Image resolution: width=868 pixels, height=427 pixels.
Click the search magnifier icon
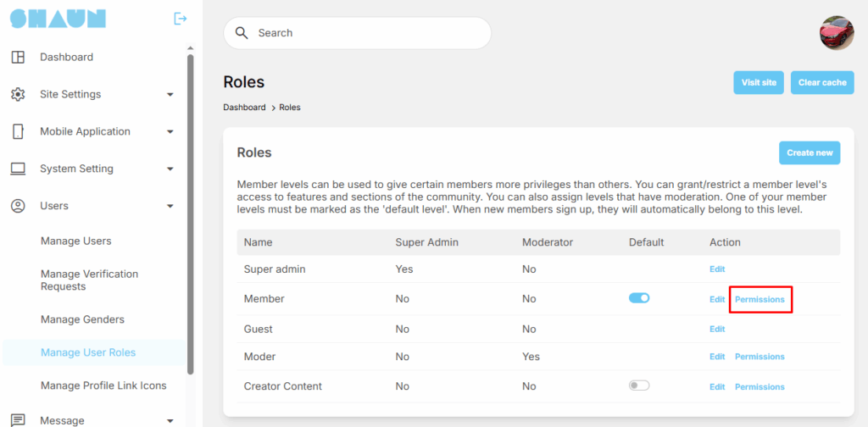coord(242,33)
